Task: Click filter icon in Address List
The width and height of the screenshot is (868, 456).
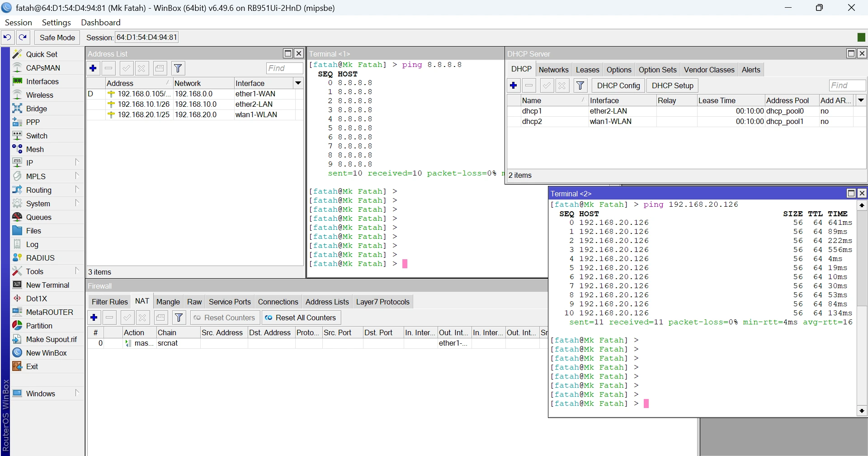Action: pos(178,68)
